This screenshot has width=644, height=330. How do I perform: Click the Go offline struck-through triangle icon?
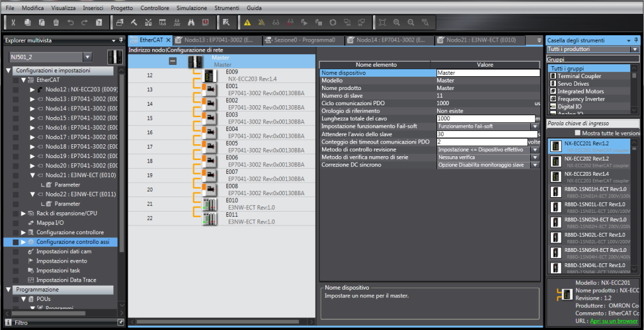pos(262,23)
